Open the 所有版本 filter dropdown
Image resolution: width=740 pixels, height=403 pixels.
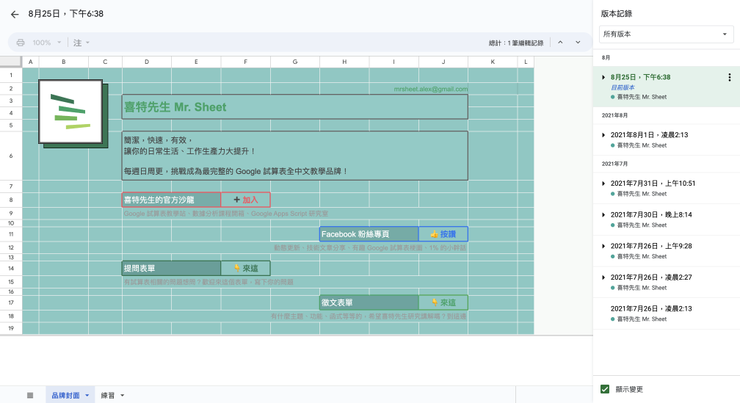[666, 34]
